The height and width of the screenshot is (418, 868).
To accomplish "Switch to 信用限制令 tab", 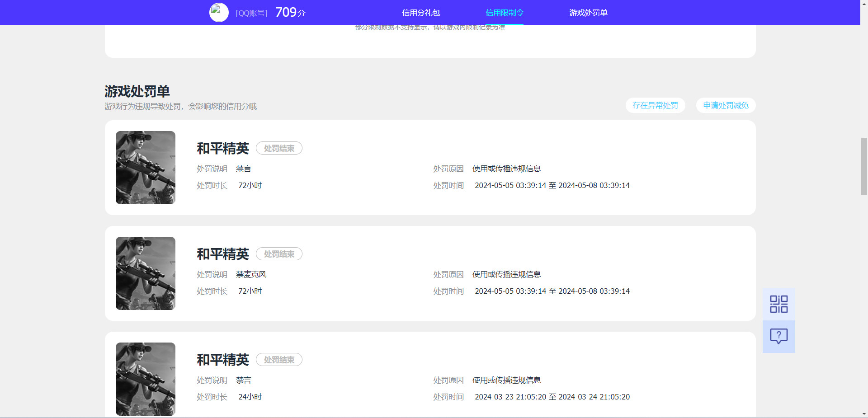I will (x=505, y=13).
